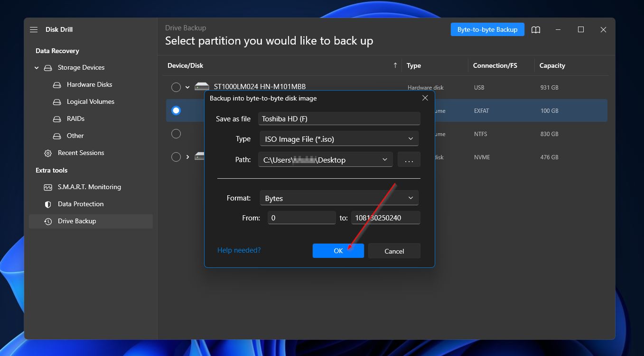The height and width of the screenshot is (356, 644).
Task: Open Hardware Disks in sidebar
Action: (x=90, y=84)
